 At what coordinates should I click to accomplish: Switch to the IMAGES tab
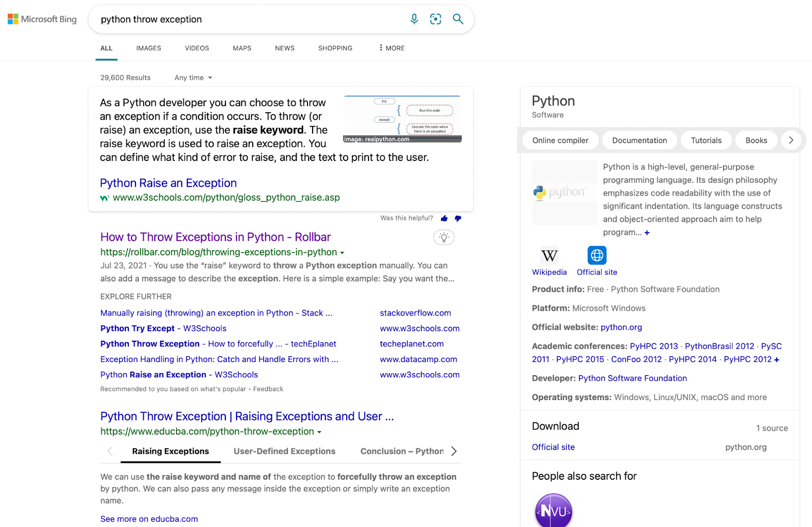148,48
